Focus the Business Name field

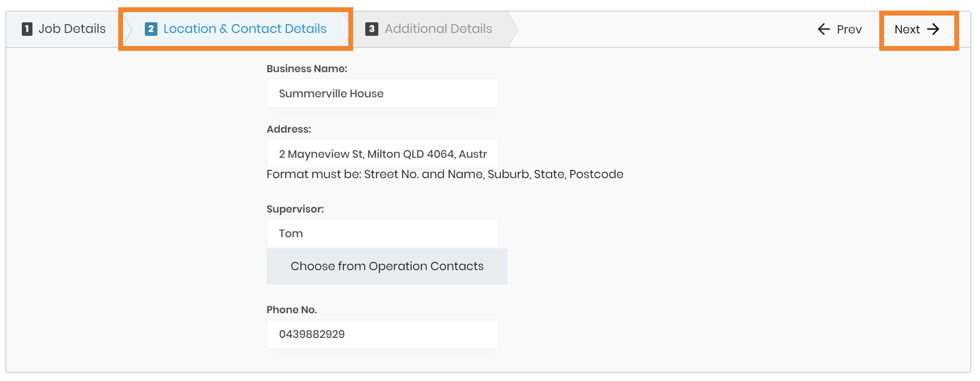pos(382,93)
